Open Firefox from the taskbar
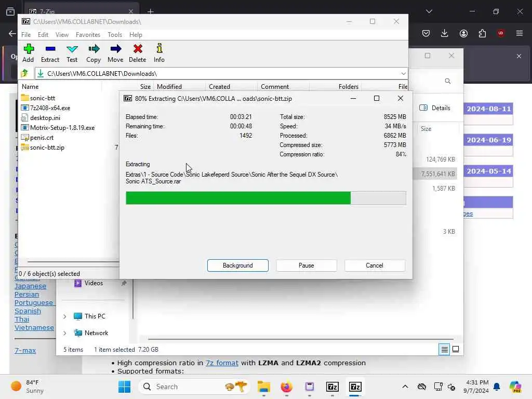The image size is (532, 399). point(286,387)
